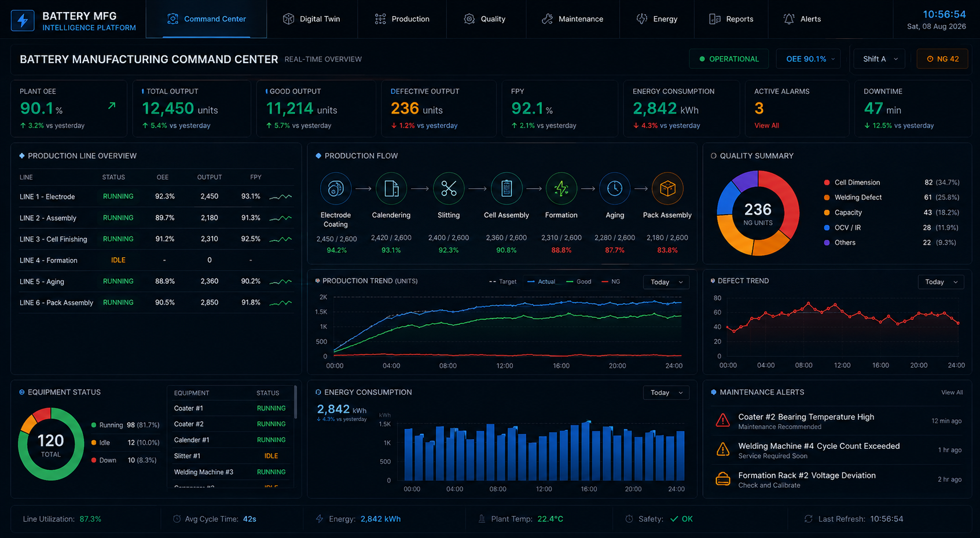Click View All in Maintenance Alerts

pyautogui.click(x=952, y=393)
